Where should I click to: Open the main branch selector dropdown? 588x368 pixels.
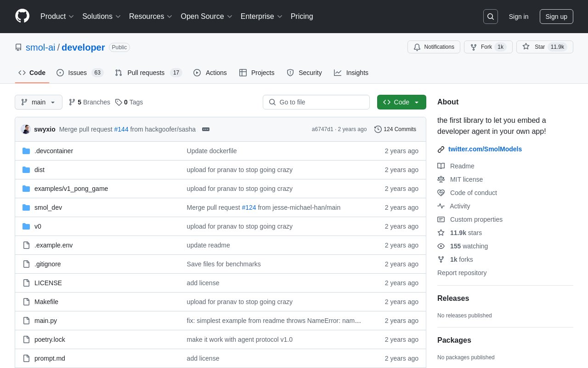pos(39,102)
